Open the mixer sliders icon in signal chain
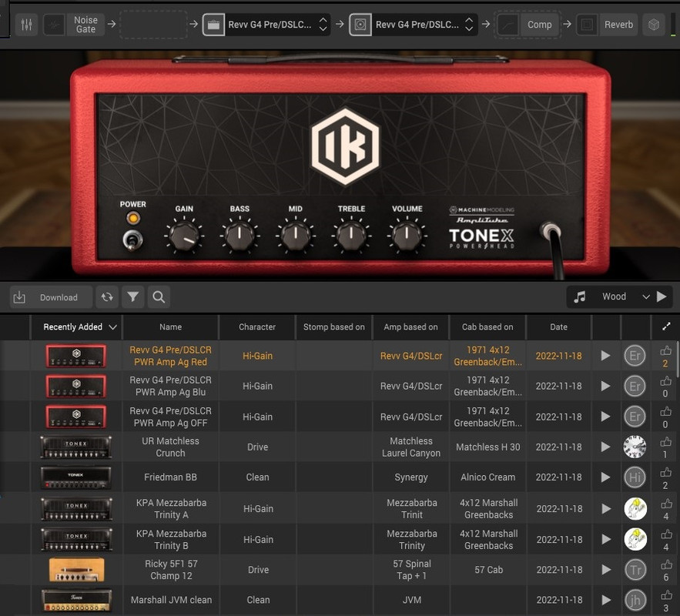Image resolution: width=680 pixels, height=616 pixels. coord(26,25)
